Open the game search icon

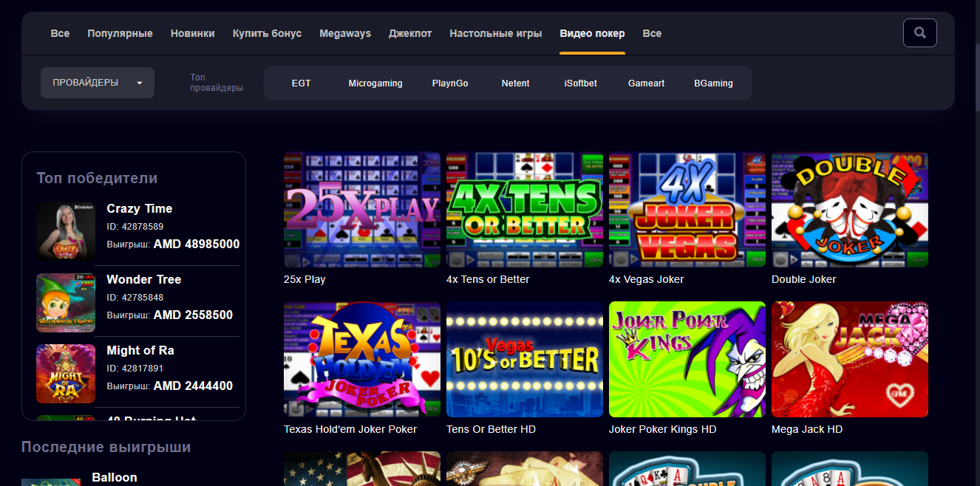pyautogui.click(x=919, y=32)
